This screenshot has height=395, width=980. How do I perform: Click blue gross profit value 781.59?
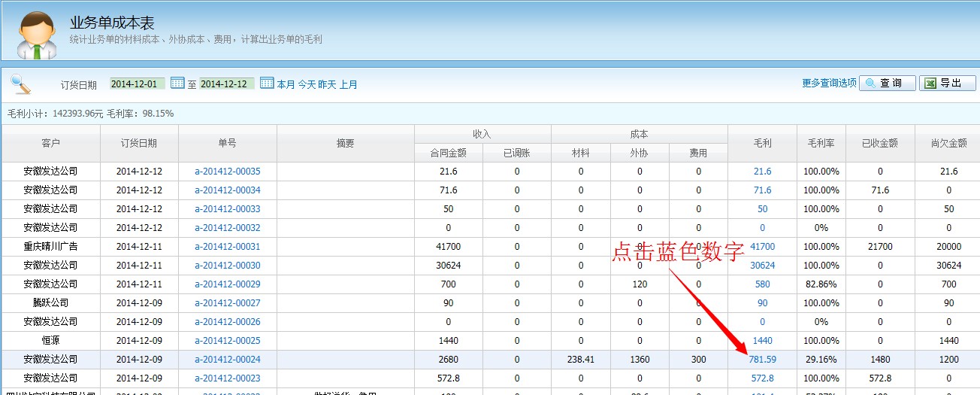click(x=762, y=360)
